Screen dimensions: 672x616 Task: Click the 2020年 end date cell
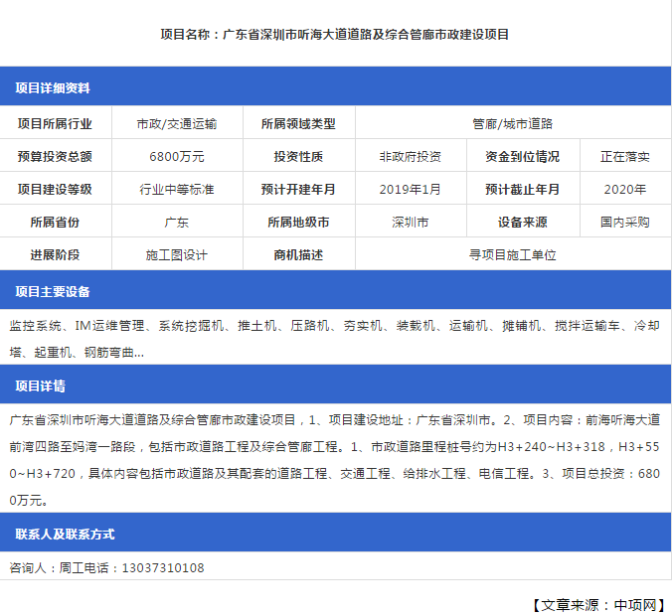coord(624,189)
